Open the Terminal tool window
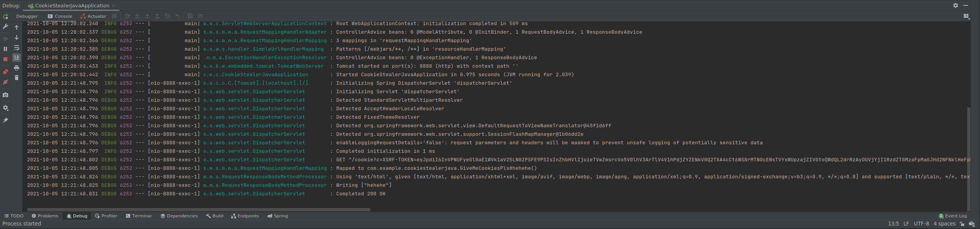The width and height of the screenshot is (980, 229). (138, 216)
